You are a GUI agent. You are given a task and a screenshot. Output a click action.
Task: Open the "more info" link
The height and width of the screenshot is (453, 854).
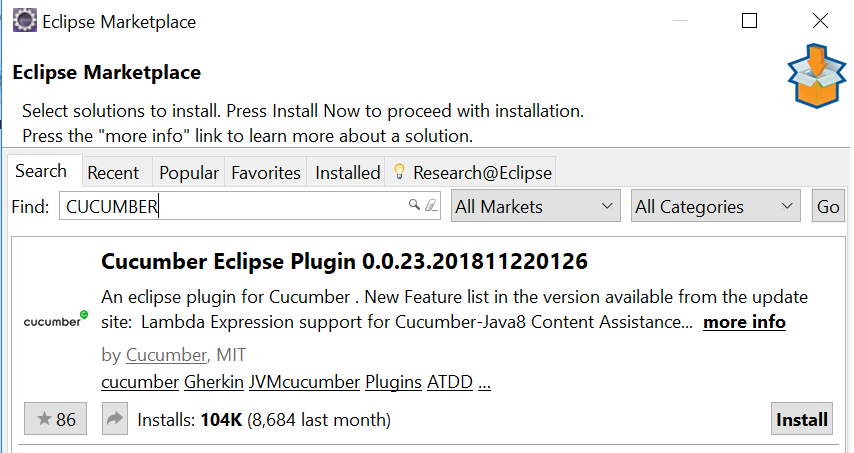744,322
